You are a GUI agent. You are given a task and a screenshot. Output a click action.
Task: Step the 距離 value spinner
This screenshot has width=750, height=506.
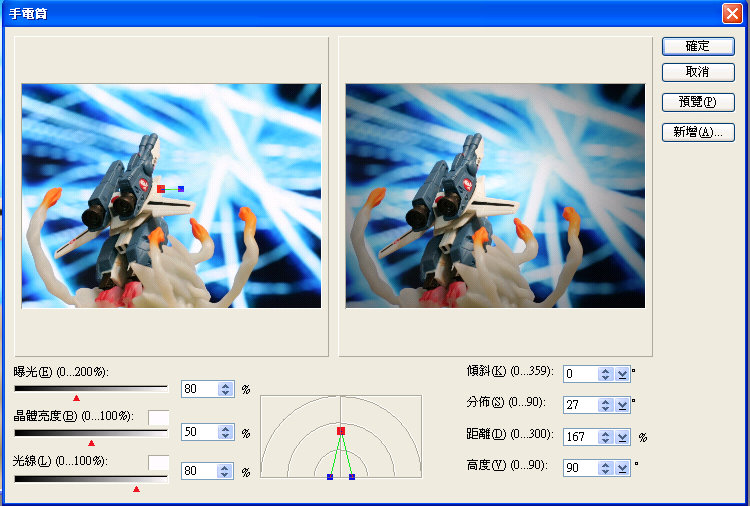606,437
